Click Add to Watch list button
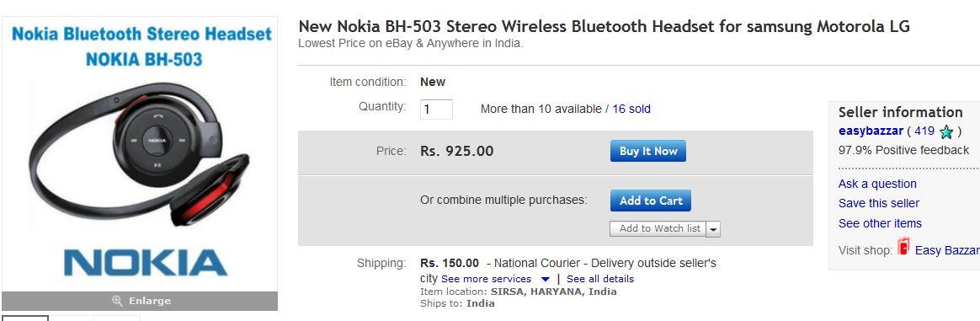The image size is (980, 321). [x=658, y=229]
